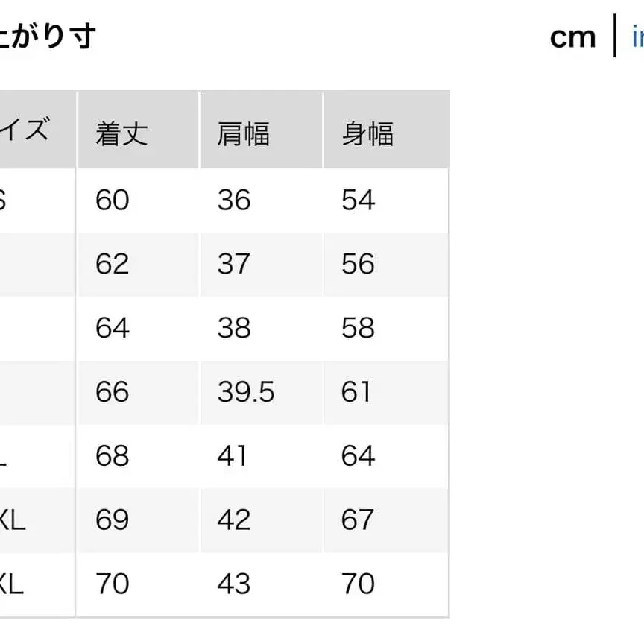Click the cell showing 54
644x644 pixels.
pyautogui.click(x=359, y=200)
